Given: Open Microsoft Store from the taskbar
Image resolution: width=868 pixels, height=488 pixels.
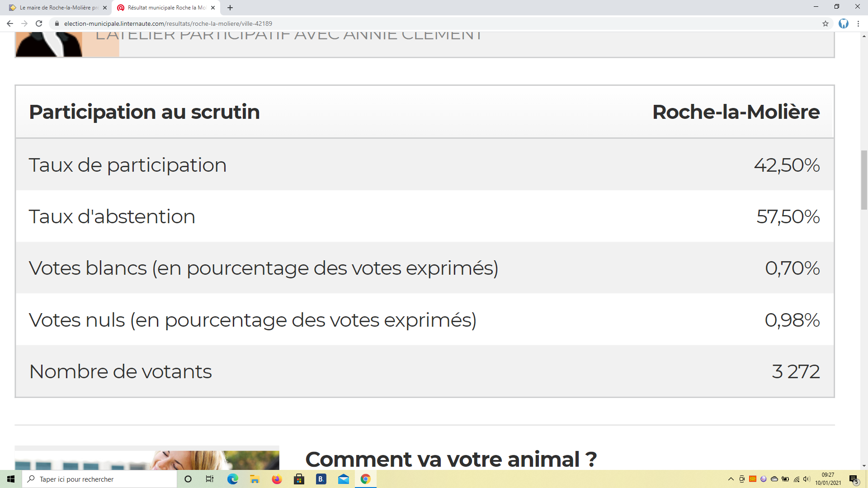Looking at the screenshot, I should (x=299, y=479).
